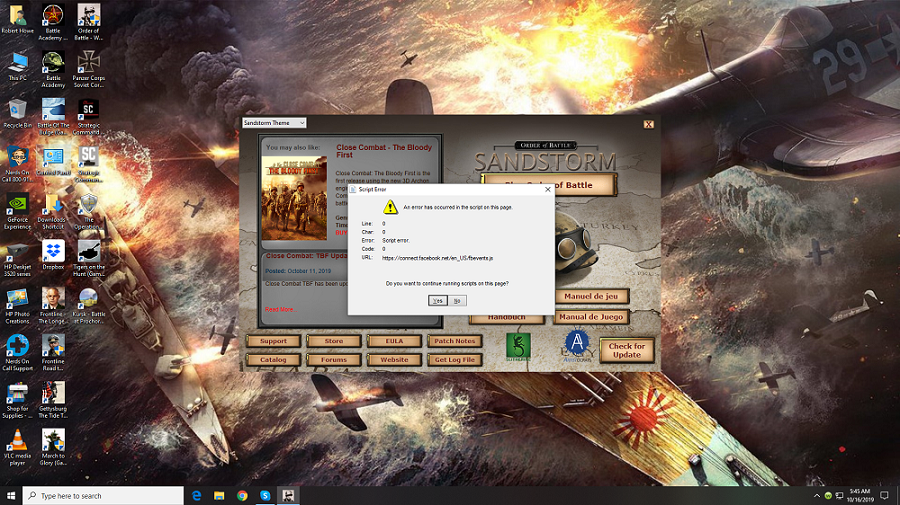This screenshot has height=505, width=900.
Task: Open Nerds On Call Support shortcut
Action: [x=18, y=353]
